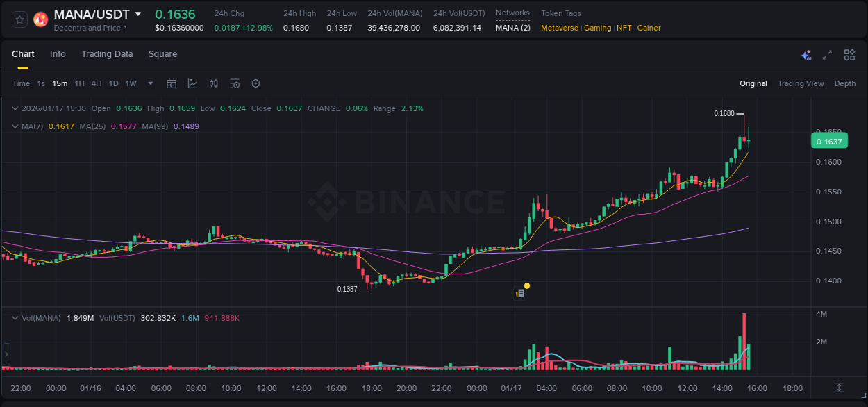Click the Gaming token tag

[x=598, y=28]
